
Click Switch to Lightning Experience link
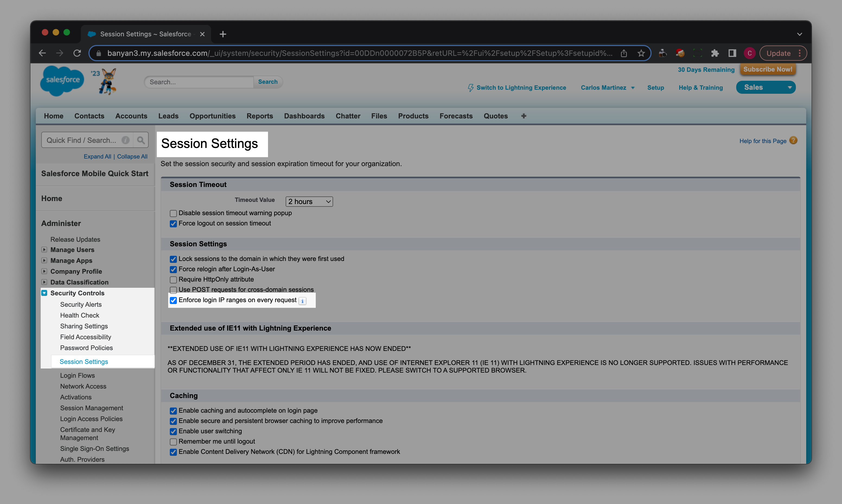coord(521,88)
